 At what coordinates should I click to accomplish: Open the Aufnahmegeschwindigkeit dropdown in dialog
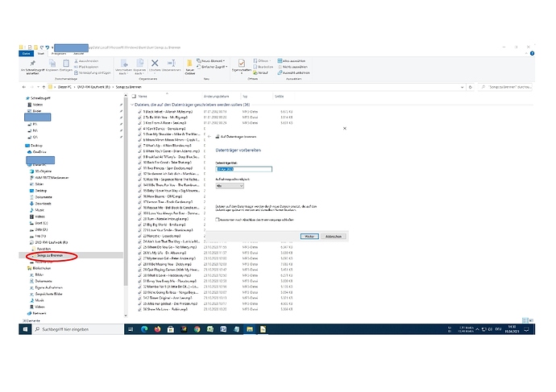[x=230, y=186]
